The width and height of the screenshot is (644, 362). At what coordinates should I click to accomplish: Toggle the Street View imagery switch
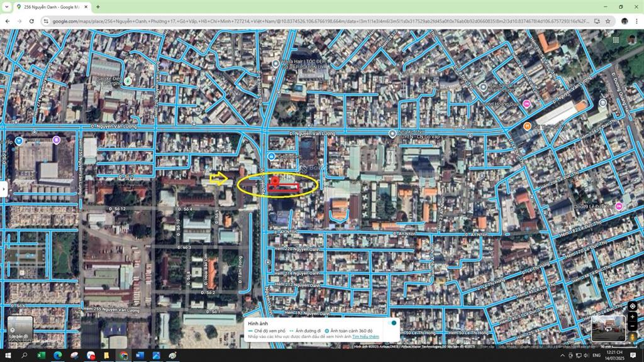click(x=392, y=323)
